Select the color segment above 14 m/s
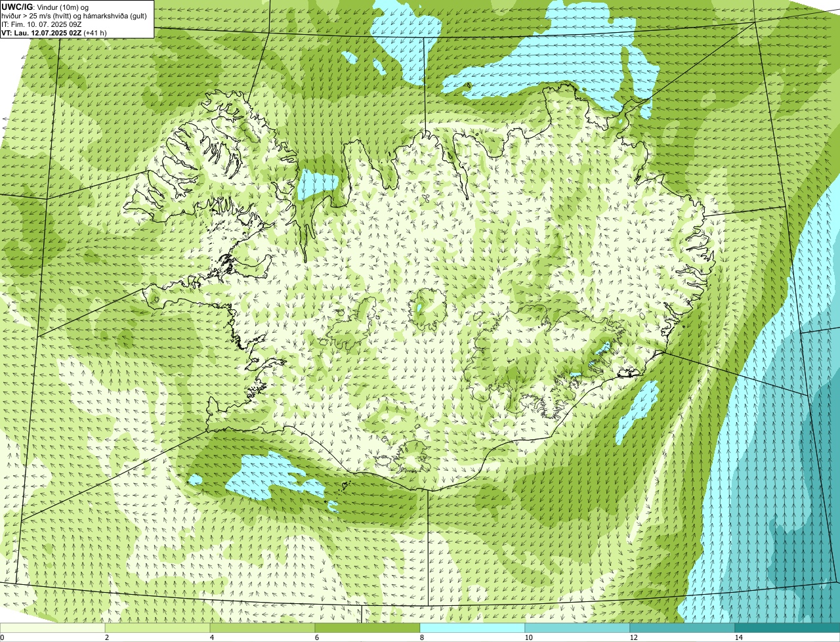The image size is (840, 642). [x=787, y=628]
